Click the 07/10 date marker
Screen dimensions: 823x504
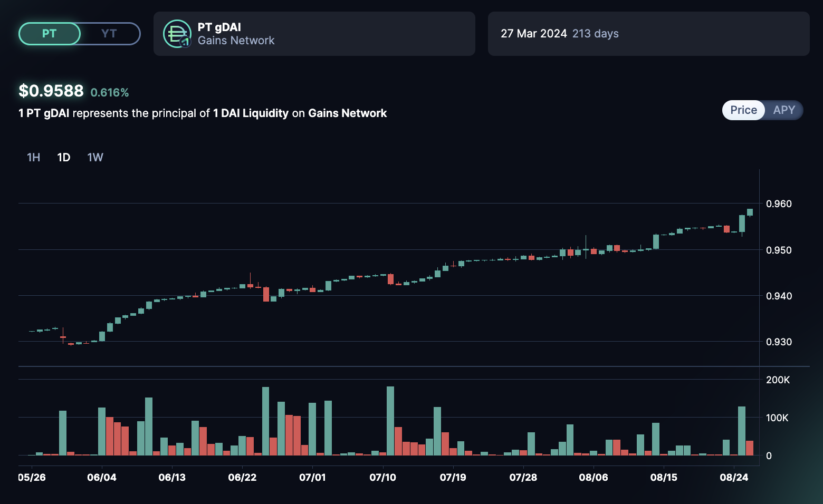pyautogui.click(x=382, y=478)
